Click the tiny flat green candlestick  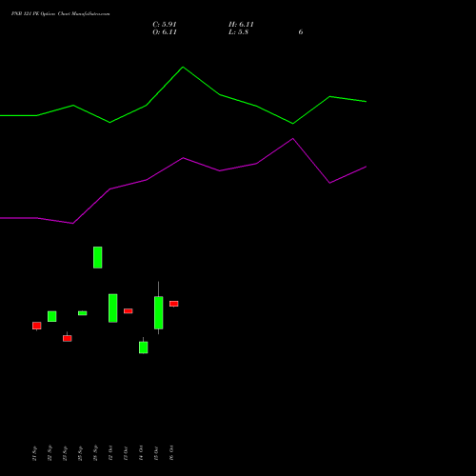[x=83, y=313]
